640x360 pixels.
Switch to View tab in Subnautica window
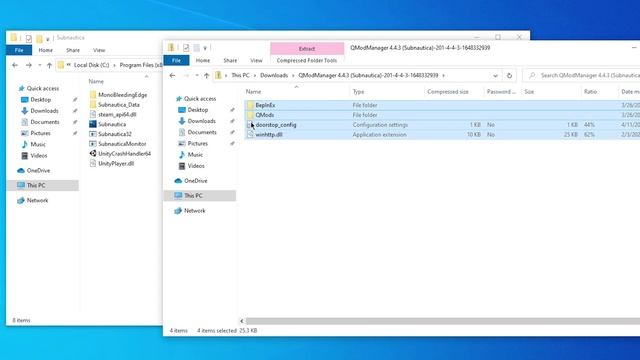click(x=99, y=50)
